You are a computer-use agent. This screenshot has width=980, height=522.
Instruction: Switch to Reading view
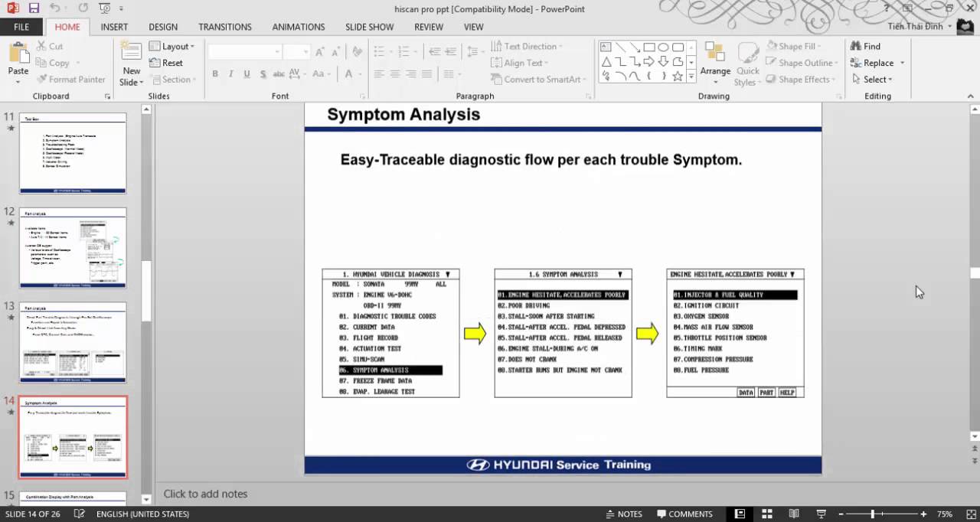pyautogui.click(x=794, y=514)
